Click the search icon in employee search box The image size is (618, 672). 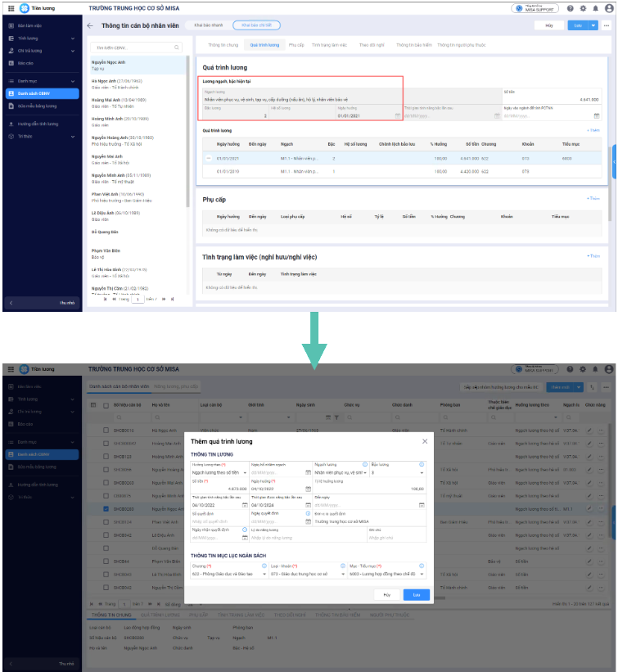[177, 47]
